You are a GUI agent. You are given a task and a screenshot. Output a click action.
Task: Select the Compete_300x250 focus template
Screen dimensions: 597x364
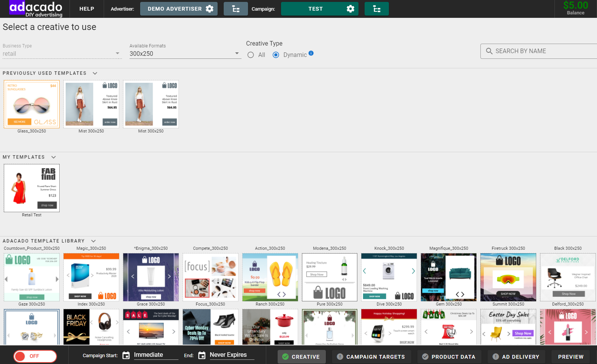[x=210, y=277]
